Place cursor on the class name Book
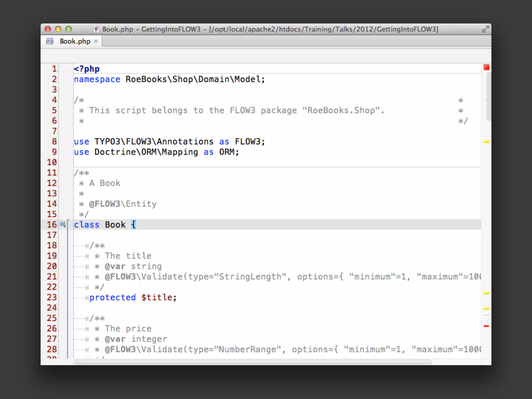Image resolution: width=532 pixels, height=399 pixels. [x=115, y=225]
